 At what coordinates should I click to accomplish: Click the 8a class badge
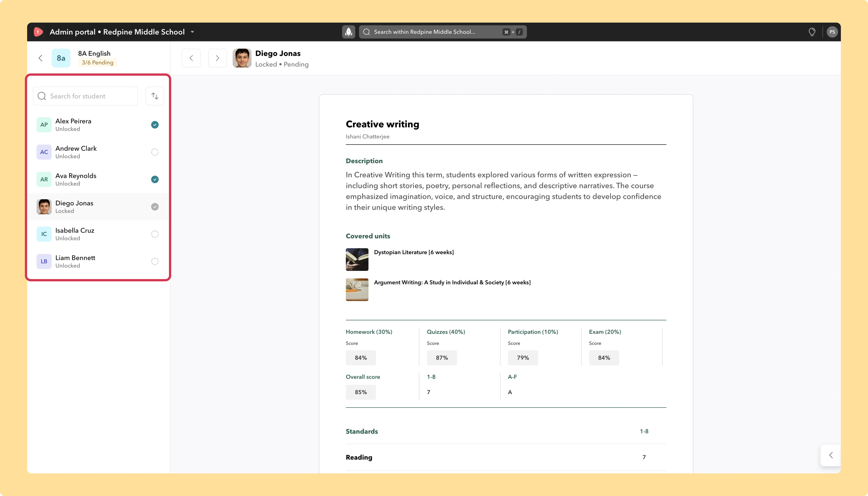61,58
